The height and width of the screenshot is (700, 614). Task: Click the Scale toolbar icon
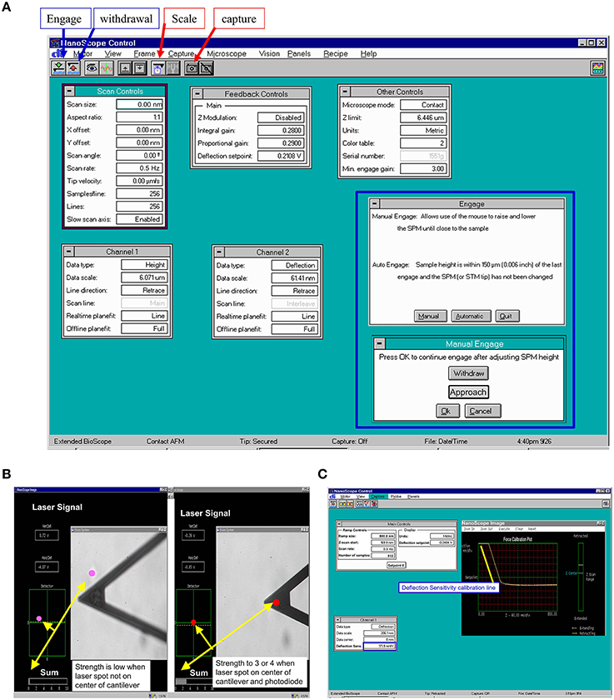[x=158, y=68]
